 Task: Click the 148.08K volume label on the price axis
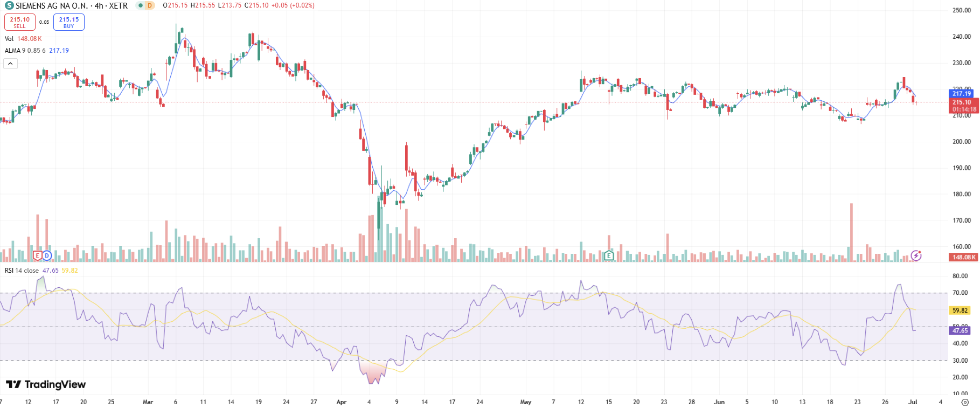[x=963, y=257]
